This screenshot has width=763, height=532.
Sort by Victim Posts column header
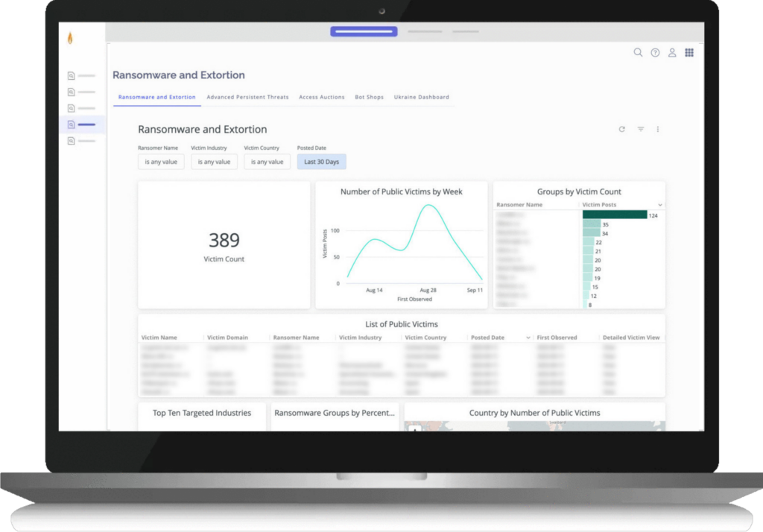[600, 205]
